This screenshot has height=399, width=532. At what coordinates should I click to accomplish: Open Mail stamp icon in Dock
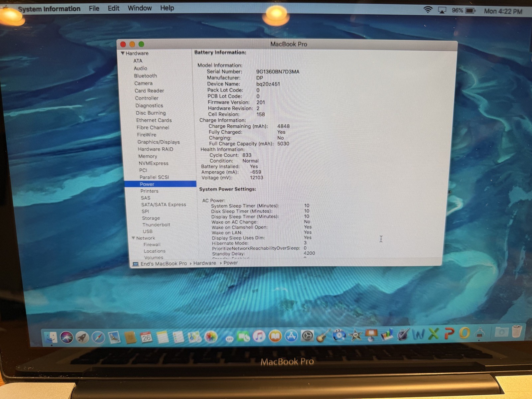pyautogui.click(x=114, y=337)
